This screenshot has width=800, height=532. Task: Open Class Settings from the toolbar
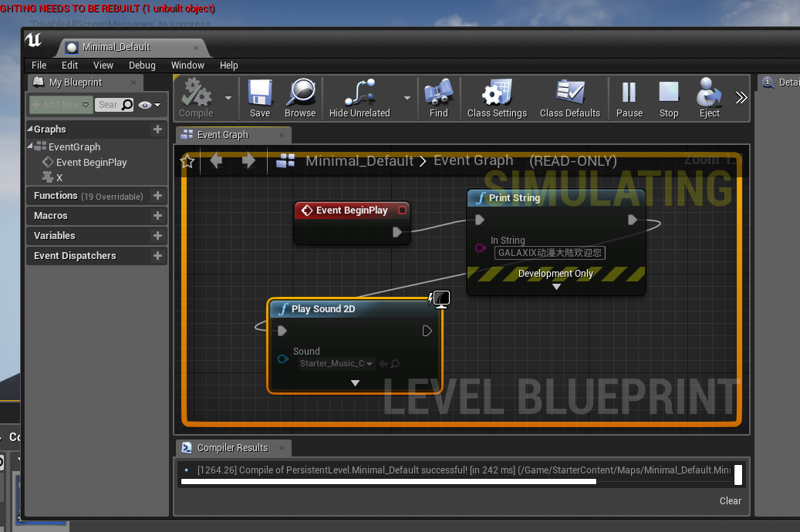(x=496, y=98)
